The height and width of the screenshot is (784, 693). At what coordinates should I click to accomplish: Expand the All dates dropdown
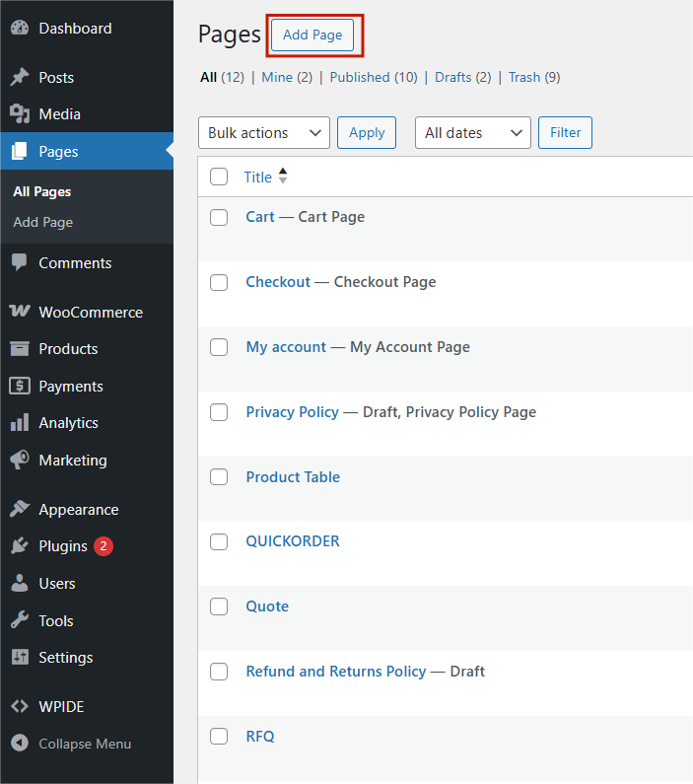(x=472, y=132)
